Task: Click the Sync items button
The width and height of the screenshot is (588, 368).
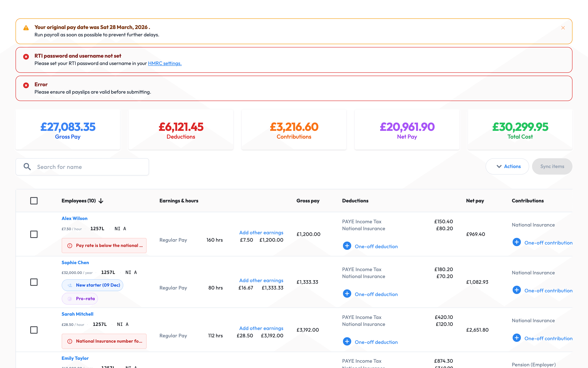Action: coord(552,166)
